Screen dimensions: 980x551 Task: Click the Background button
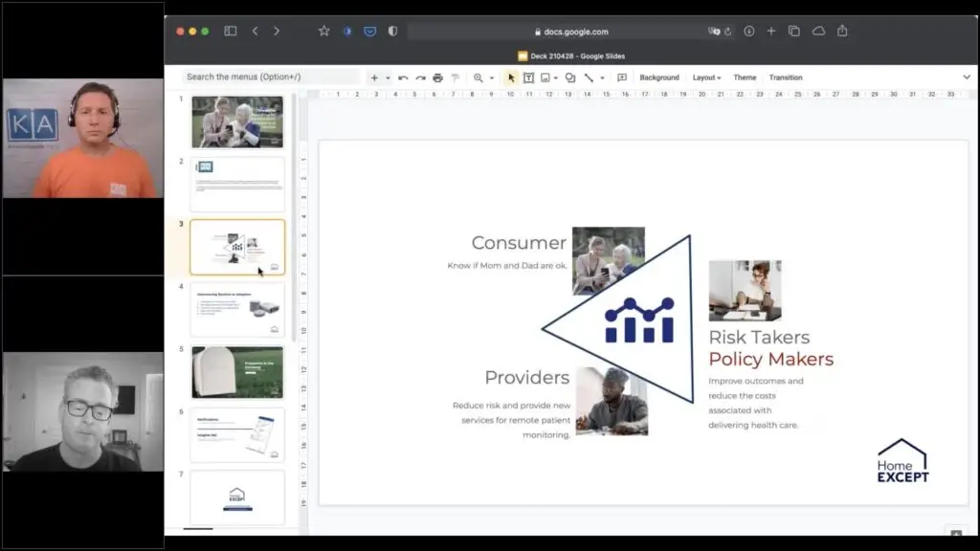[x=659, y=77]
